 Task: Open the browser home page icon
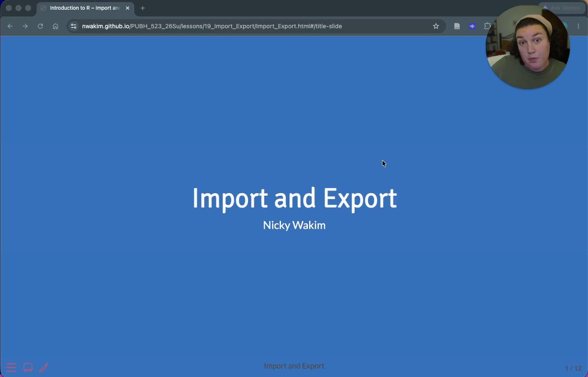tap(55, 26)
